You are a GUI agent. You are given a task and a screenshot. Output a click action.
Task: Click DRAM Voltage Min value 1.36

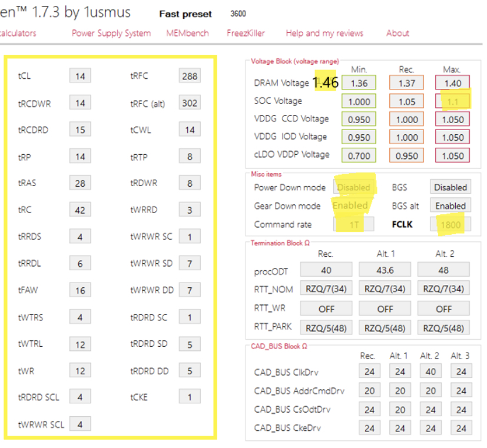359,82
